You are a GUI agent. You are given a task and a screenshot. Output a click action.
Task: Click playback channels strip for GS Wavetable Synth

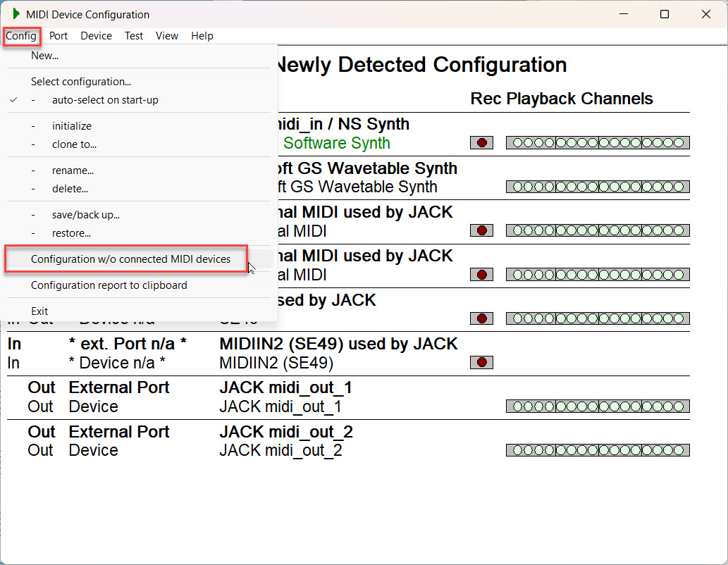pyautogui.click(x=598, y=187)
